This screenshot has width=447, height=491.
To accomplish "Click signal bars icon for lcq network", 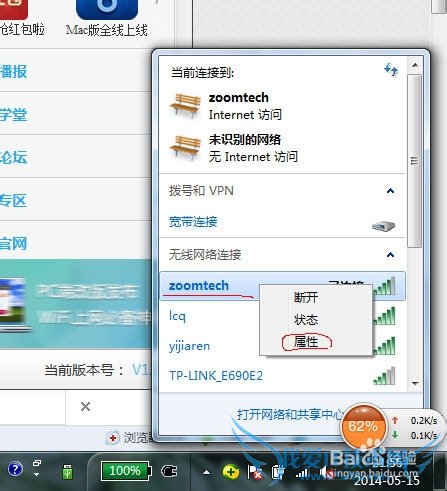I will click(x=385, y=316).
